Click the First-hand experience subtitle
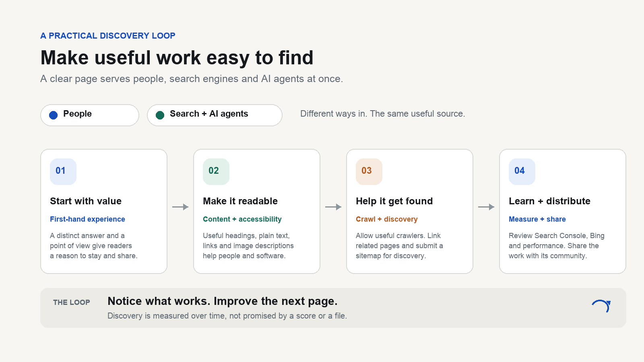The image size is (644, 362). [x=87, y=219]
